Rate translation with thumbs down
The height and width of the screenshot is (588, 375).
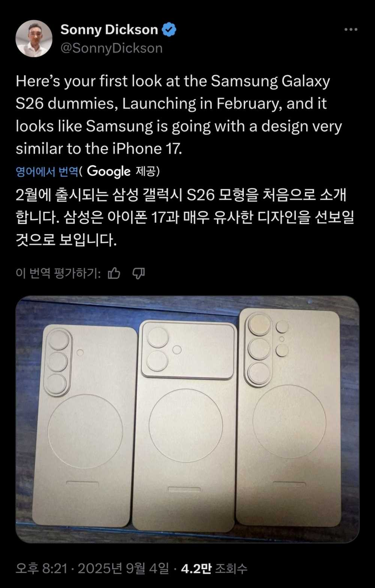139,273
